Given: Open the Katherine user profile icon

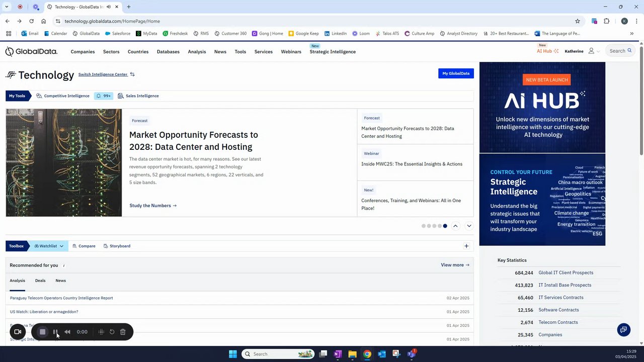Looking at the screenshot, I should (591, 51).
